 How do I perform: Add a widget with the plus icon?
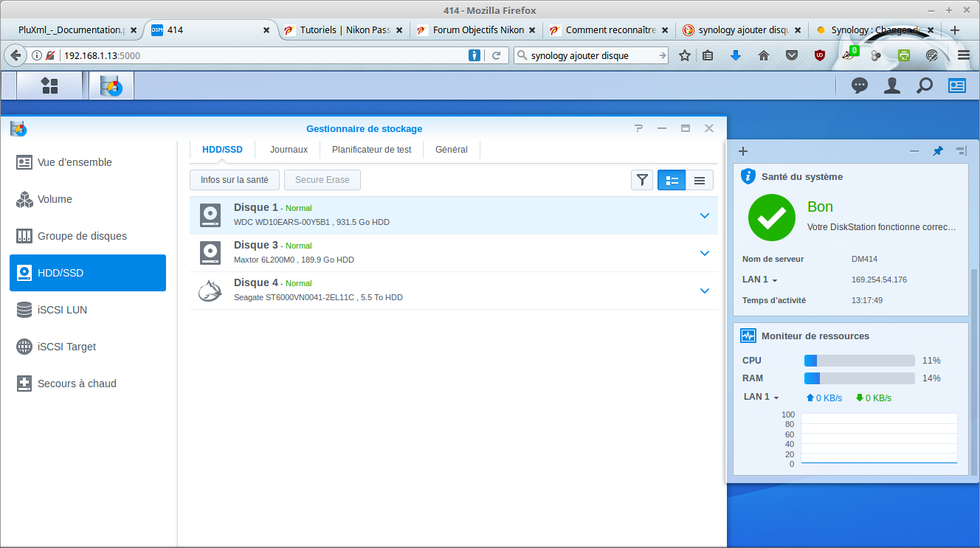click(743, 151)
